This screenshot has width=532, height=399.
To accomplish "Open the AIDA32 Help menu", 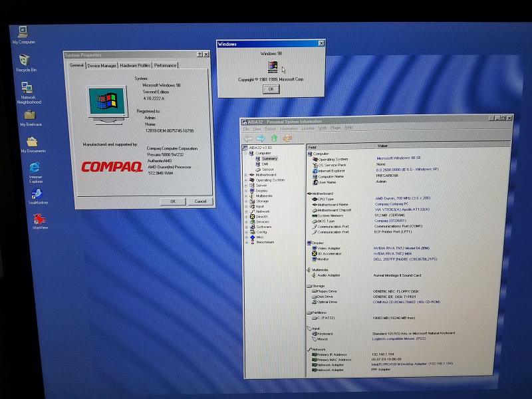I will coord(348,128).
